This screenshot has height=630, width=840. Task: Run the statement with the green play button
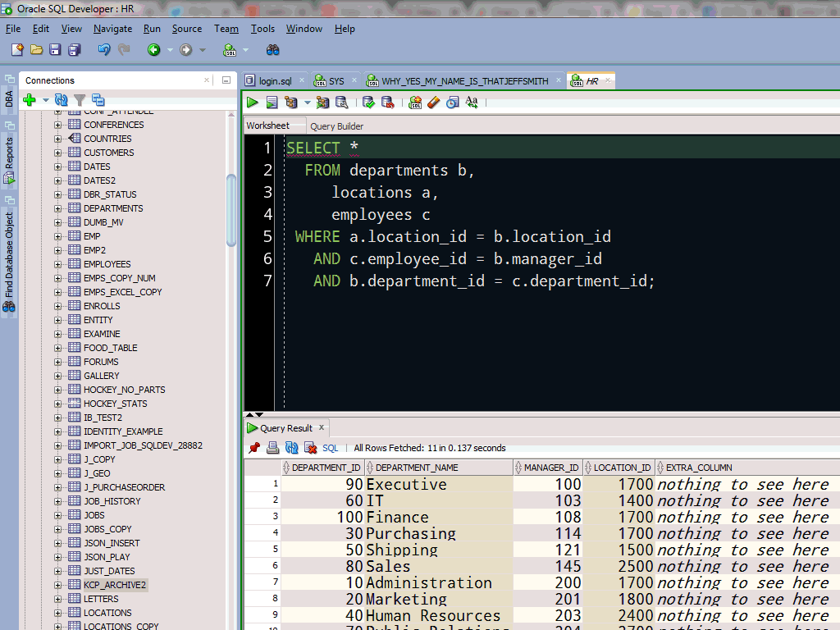[x=253, y=103]
